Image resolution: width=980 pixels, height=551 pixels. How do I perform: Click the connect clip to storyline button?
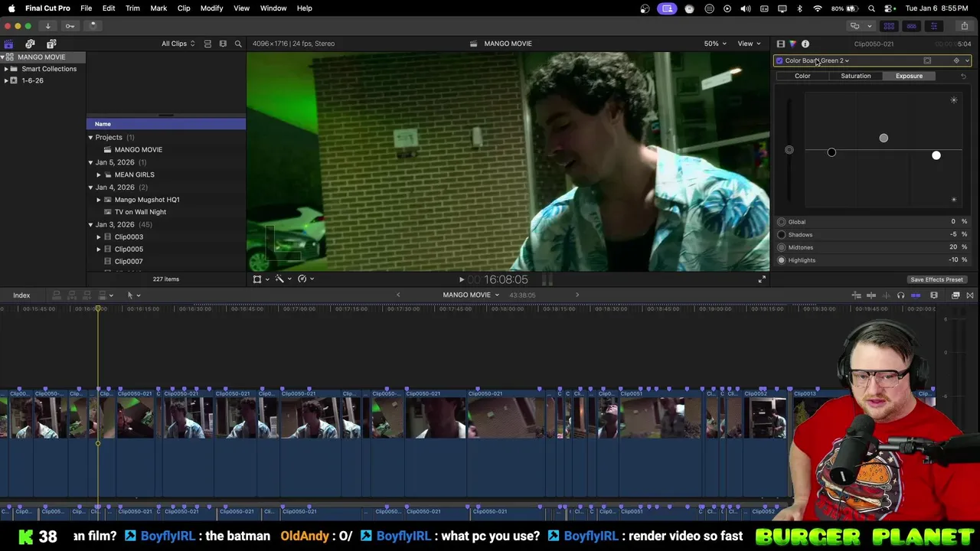pyautogui.click(x=56, y=295)
